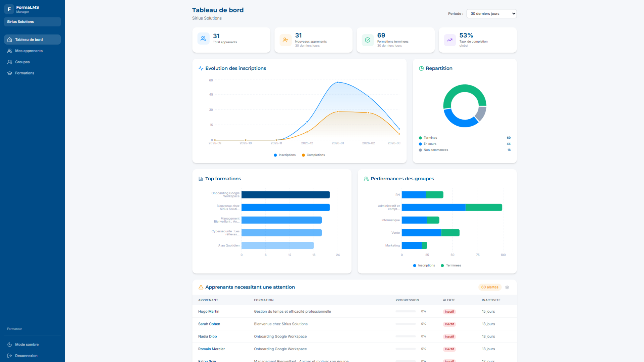Viewport: 644px width, 362px height.
Task: Click the trend arrow icon on Taux de completion
Action: pyautogui.click(x=449, y=40)
